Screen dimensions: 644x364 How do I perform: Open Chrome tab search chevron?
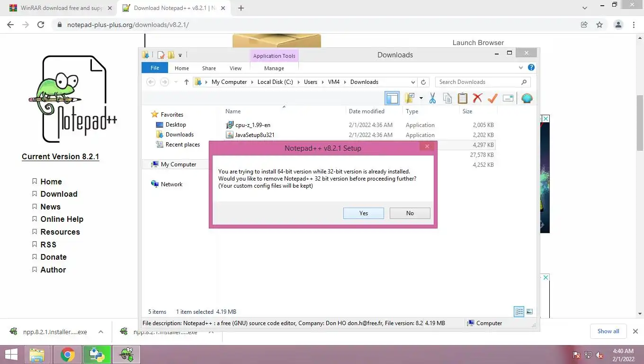[585, 8]
